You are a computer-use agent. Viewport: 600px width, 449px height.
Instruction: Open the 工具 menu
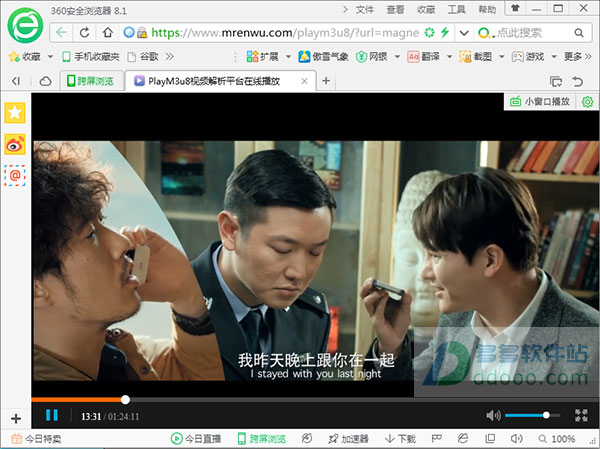coord(457,10)
